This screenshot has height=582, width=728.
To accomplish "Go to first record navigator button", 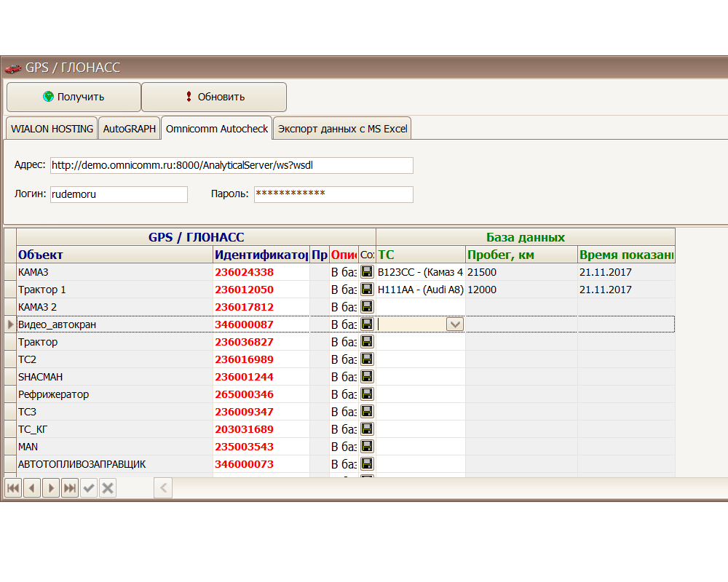I will pyautogui.click(x=13, y=488).
